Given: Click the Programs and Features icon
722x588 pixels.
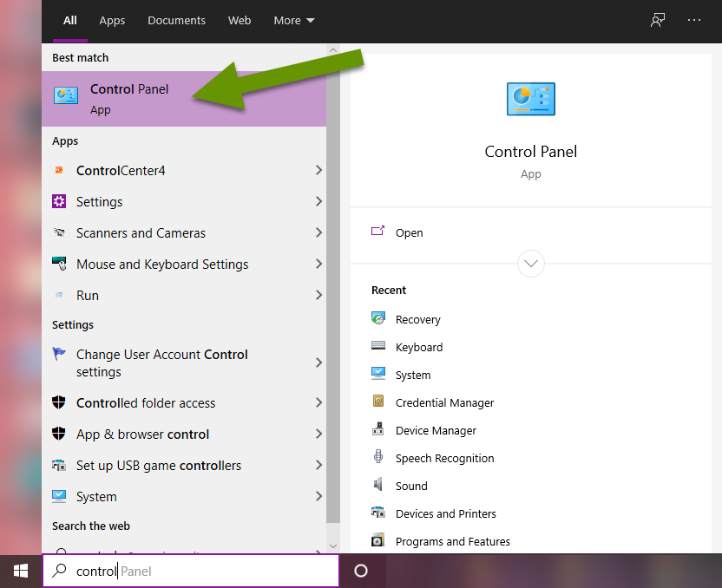Looking at the screenshot, I should coord(378,539).
